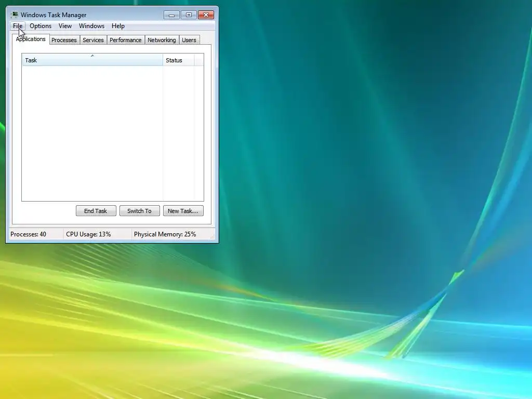Click the New Task... button
This screenshot has width=532, height=399.
point(183,211)
